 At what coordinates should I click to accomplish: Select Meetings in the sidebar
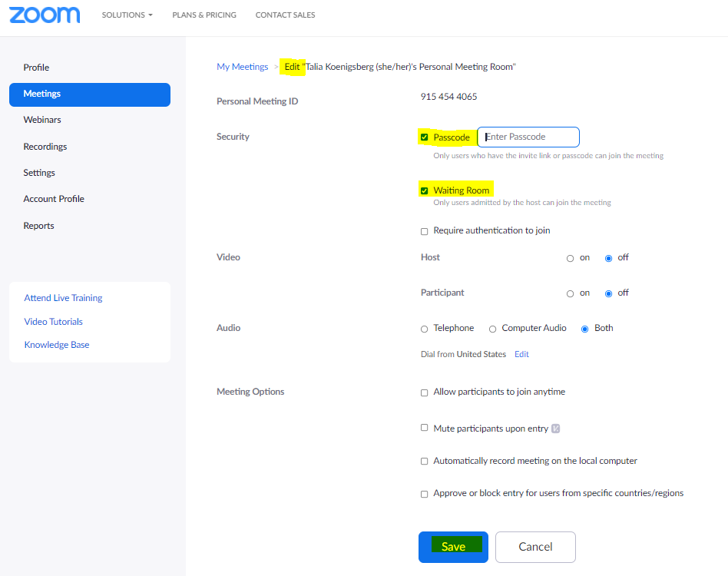(90, 94)
